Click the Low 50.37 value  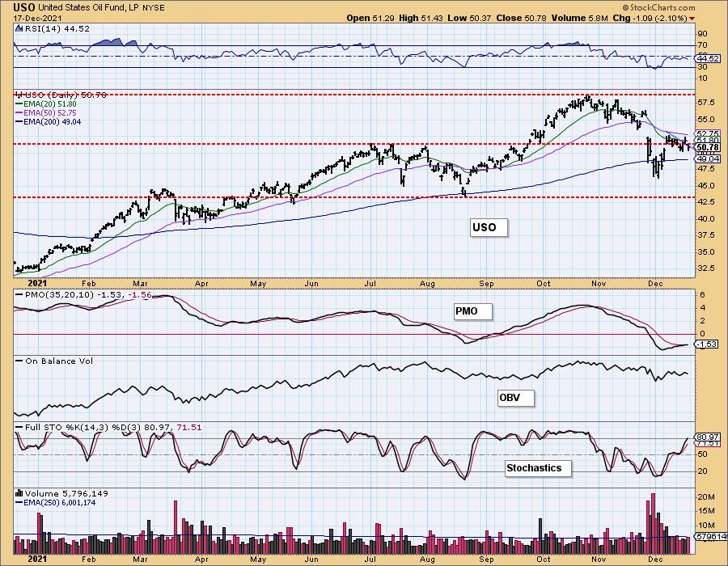tap(469, 18)
